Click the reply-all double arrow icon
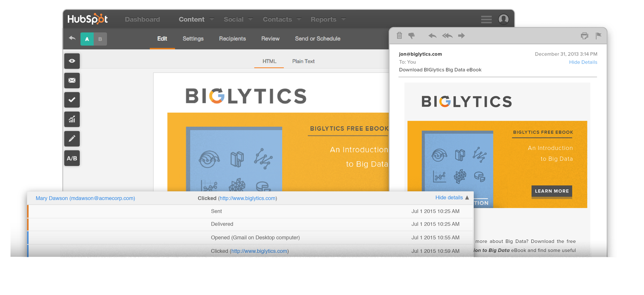The image size is (644, 295). [447, 36]
